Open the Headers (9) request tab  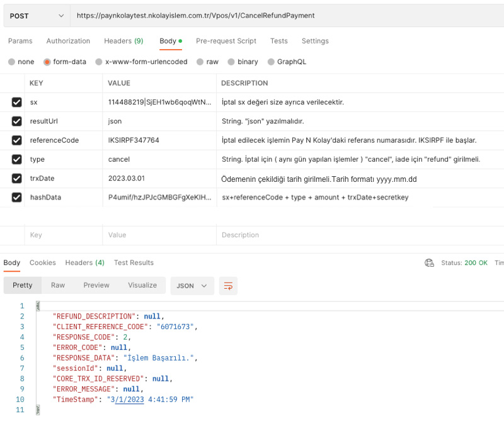click(123, 41)
